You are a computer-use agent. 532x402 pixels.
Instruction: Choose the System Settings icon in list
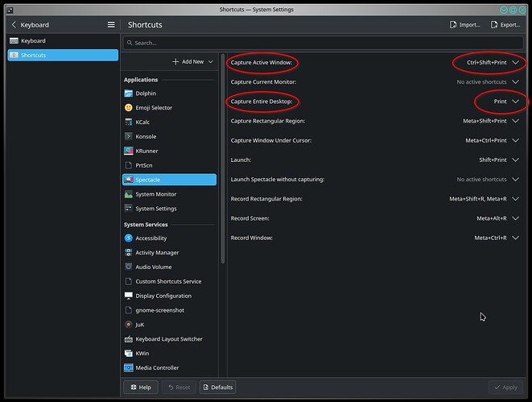point(128,209)
